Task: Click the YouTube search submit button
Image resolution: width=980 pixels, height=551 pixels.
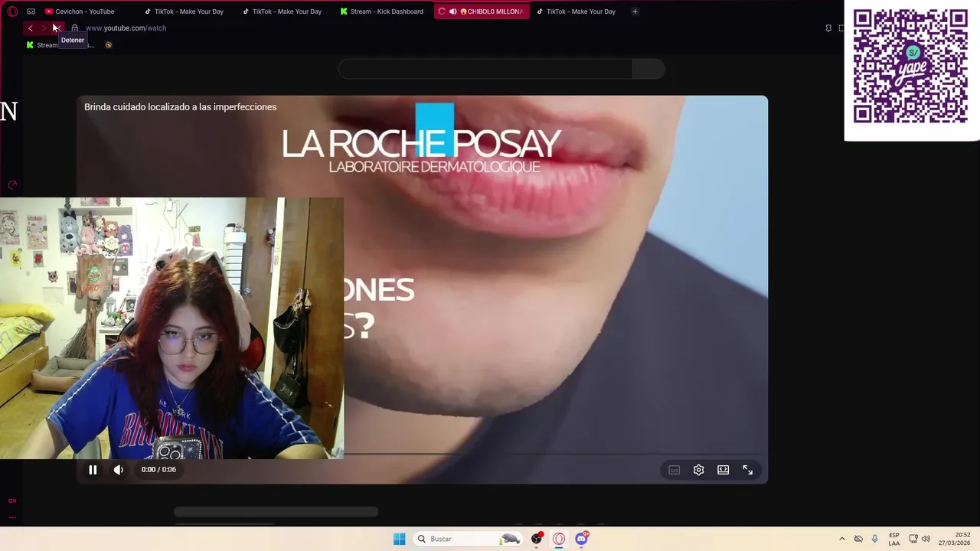Action: tap(648, 70)
